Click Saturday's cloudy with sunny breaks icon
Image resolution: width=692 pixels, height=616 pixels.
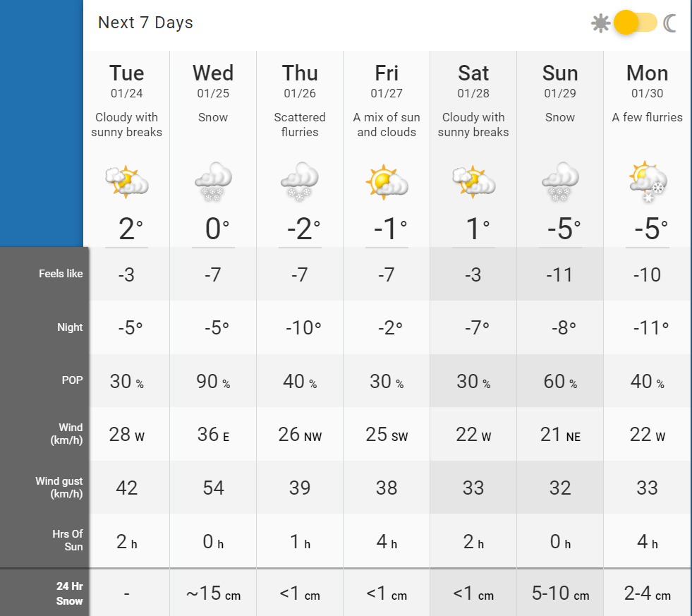coord(473,181)
